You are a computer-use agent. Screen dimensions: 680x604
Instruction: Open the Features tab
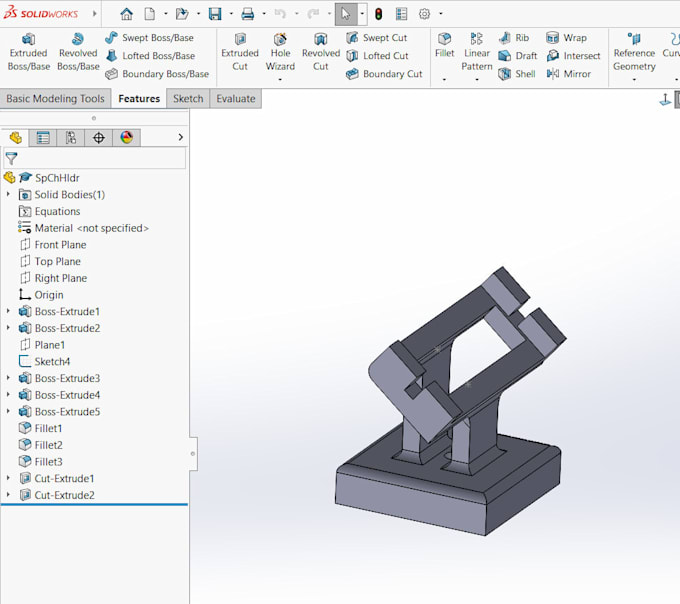[x=139, y=98]
